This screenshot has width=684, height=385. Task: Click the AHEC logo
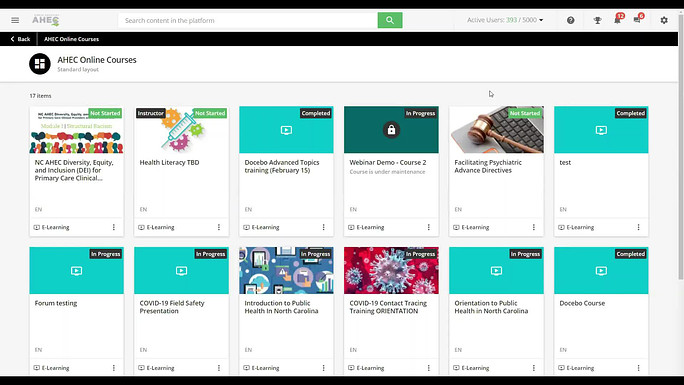(x=46, y=20)
